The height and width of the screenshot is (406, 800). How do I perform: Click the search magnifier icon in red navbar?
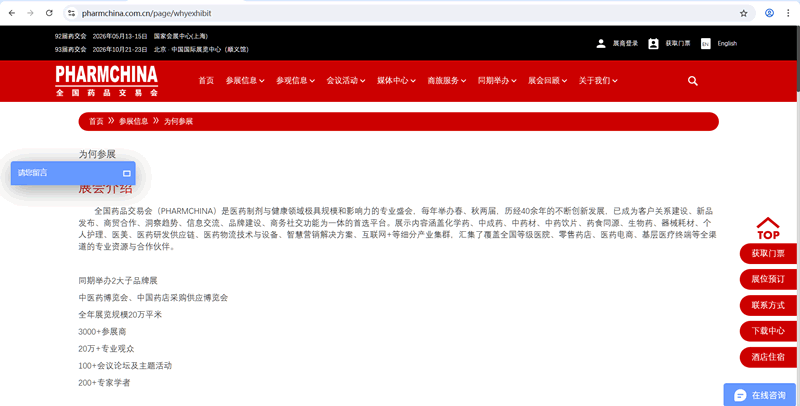tap(693, 81)
